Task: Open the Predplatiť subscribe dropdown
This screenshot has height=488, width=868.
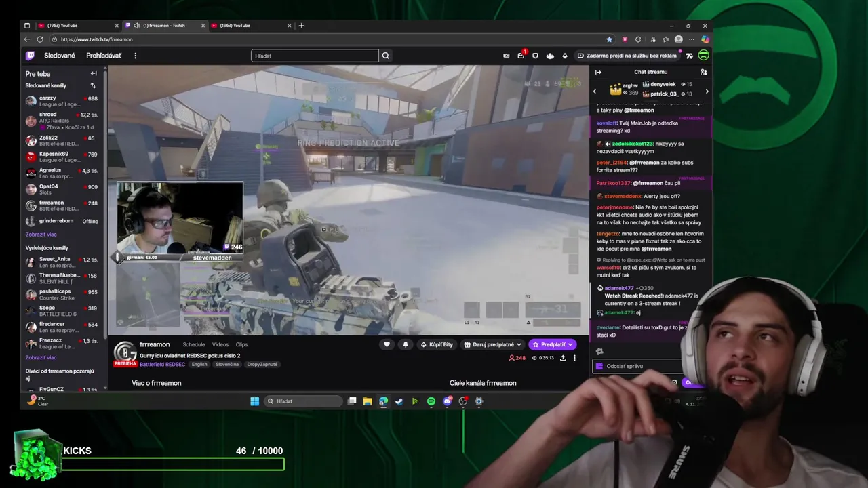Action: [553, 344]
